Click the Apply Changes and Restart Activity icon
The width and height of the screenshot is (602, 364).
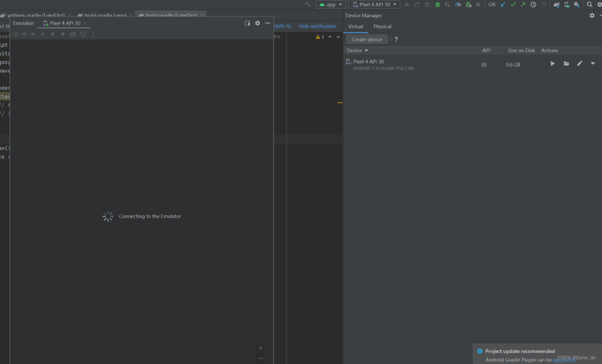point(417,5)
